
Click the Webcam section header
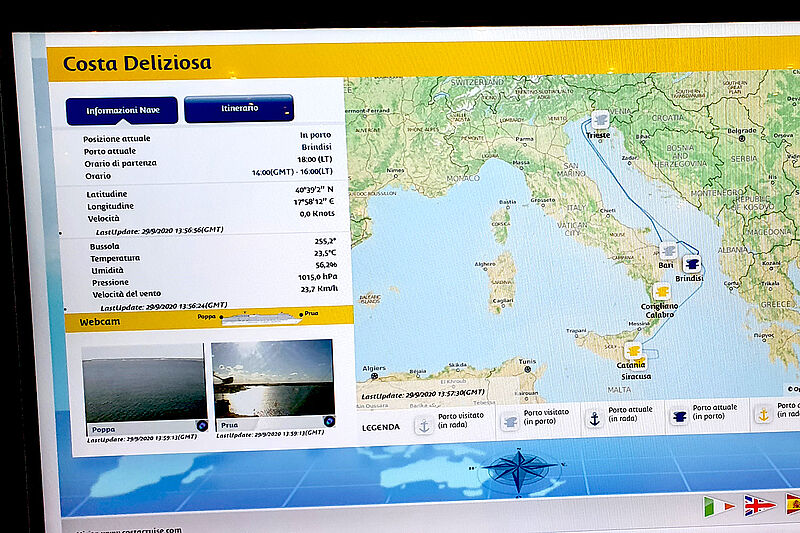pos(209,319)
